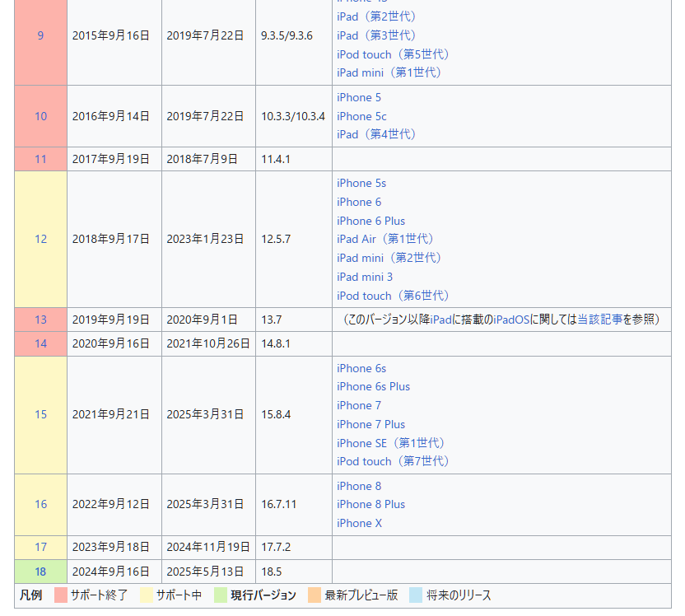The height and width of the screenshot is (616, 685).
Task: Select the 2021年10月26日 date cell
Action: coord(208,344)
